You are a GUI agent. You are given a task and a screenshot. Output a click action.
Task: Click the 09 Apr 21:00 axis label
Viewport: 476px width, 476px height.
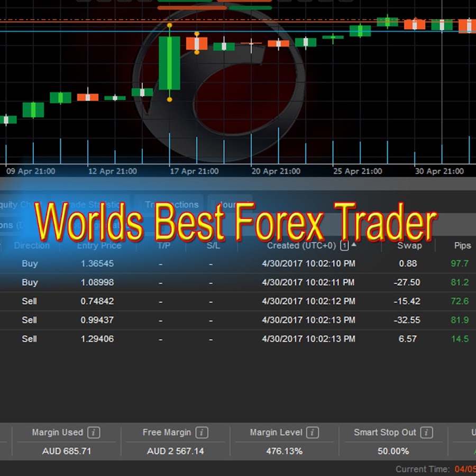(x=31, y=171)
